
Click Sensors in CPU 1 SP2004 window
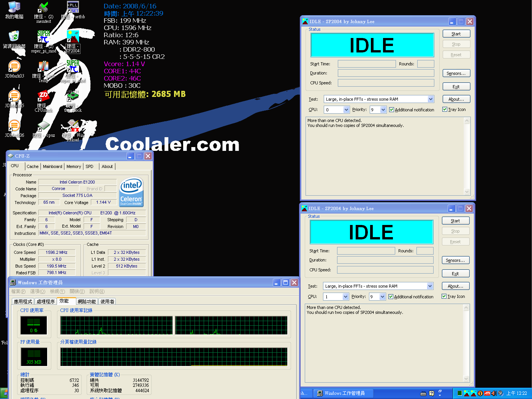(456, 260)
